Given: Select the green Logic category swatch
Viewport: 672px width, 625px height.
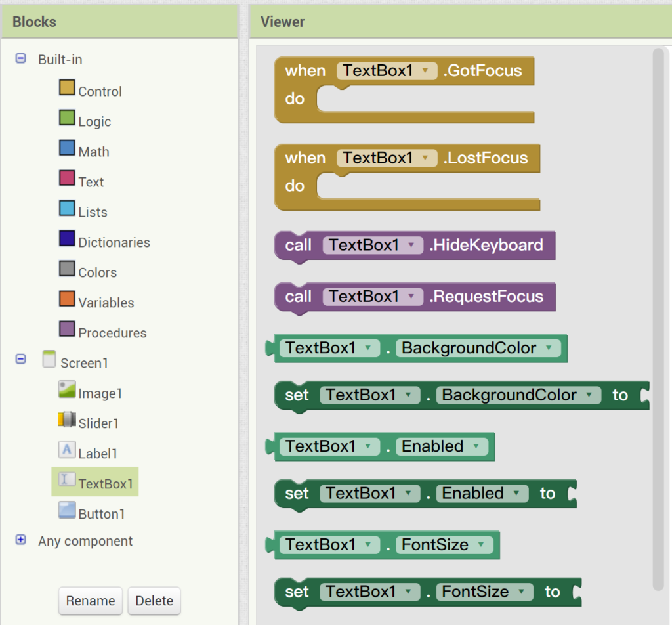Looking at the screenshot, I should click(67, 118).
